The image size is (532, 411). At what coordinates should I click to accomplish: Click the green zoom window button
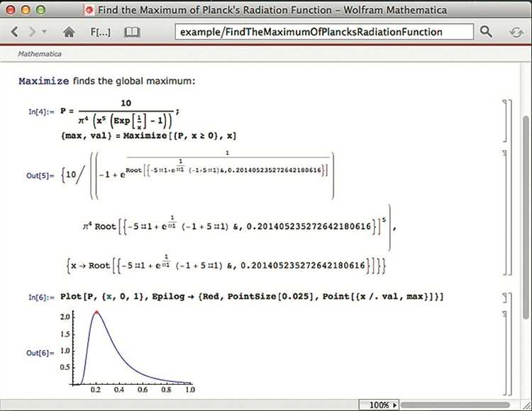[x=40, y=10]
